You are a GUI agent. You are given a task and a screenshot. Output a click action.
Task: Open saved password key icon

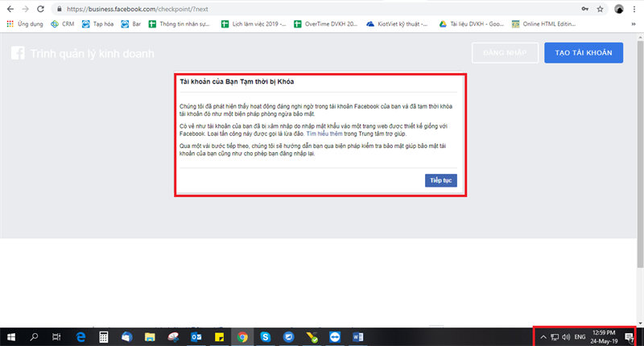(x=585, y=9)
